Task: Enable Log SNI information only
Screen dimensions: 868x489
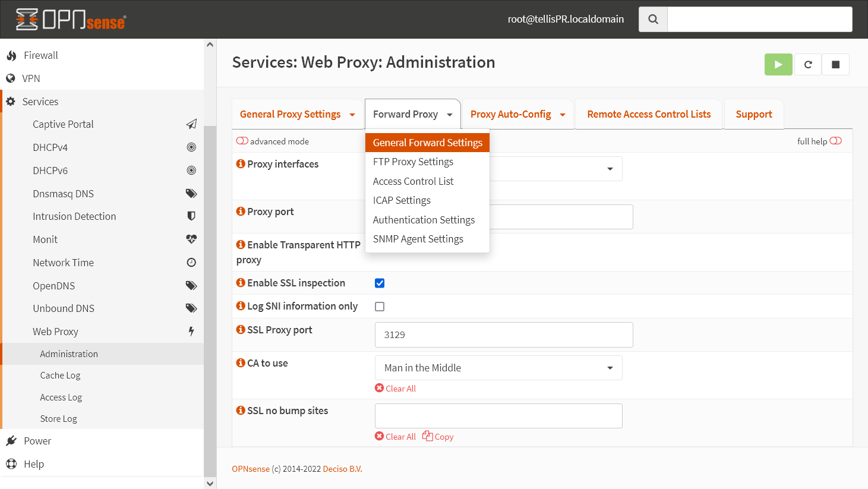Action: pyautogui.click(x=380, y=306)
